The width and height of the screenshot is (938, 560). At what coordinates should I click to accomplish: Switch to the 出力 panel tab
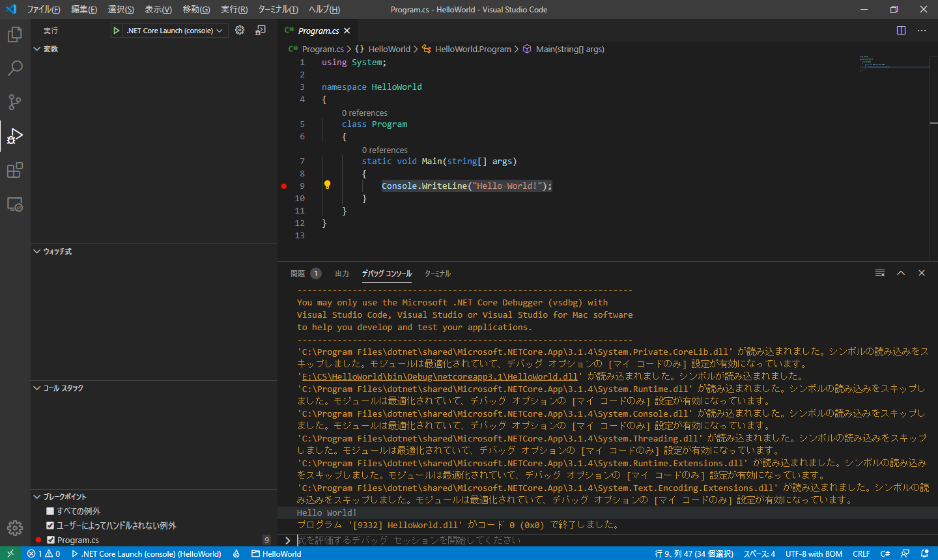click(x=342, y=273)
